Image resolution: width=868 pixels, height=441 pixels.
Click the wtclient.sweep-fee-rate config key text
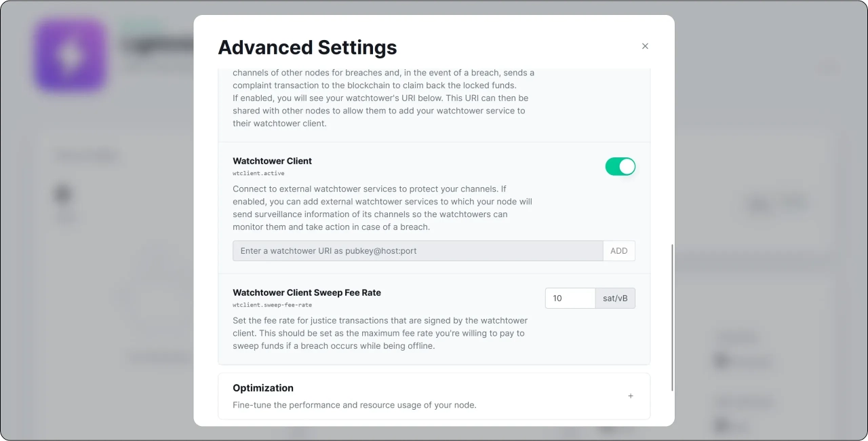272,305
